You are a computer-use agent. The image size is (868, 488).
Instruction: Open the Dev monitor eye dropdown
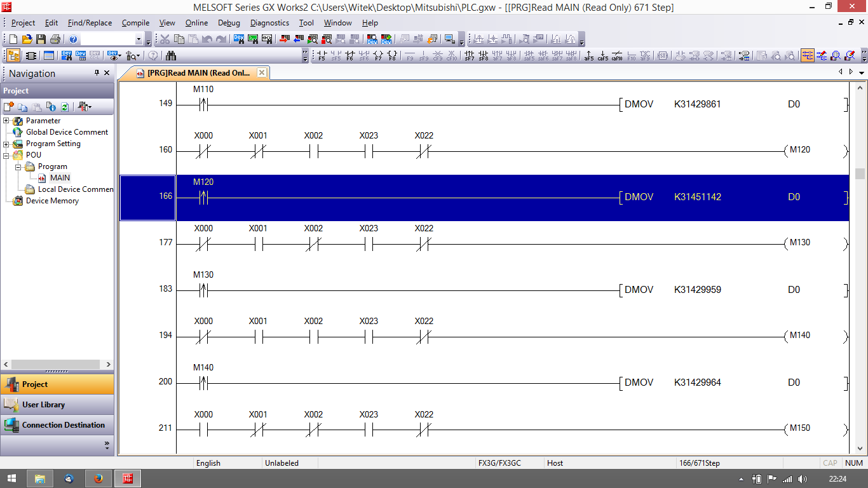click(119, 56)
